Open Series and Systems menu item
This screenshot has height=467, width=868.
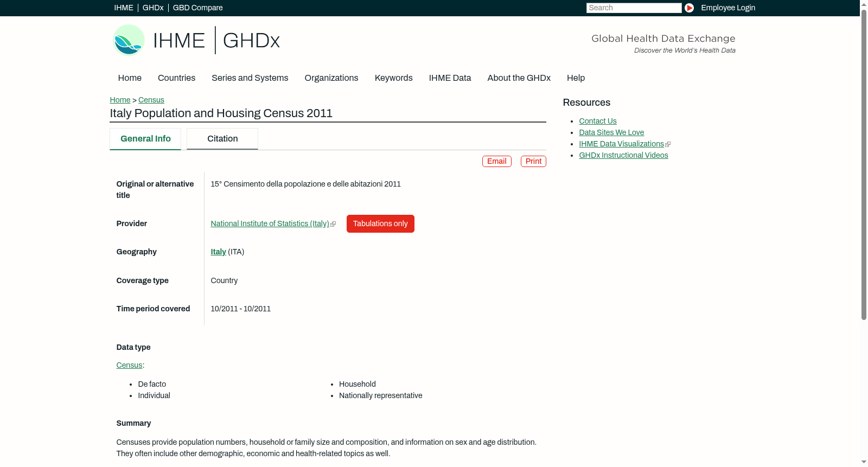click(250, 78)
